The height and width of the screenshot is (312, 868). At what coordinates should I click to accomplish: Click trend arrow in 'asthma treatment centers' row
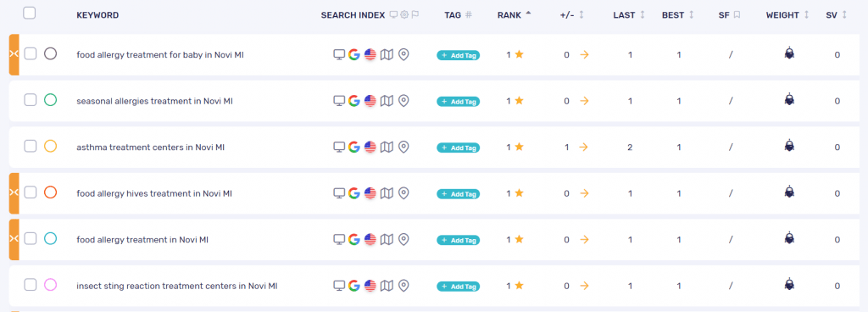[584, 148]
